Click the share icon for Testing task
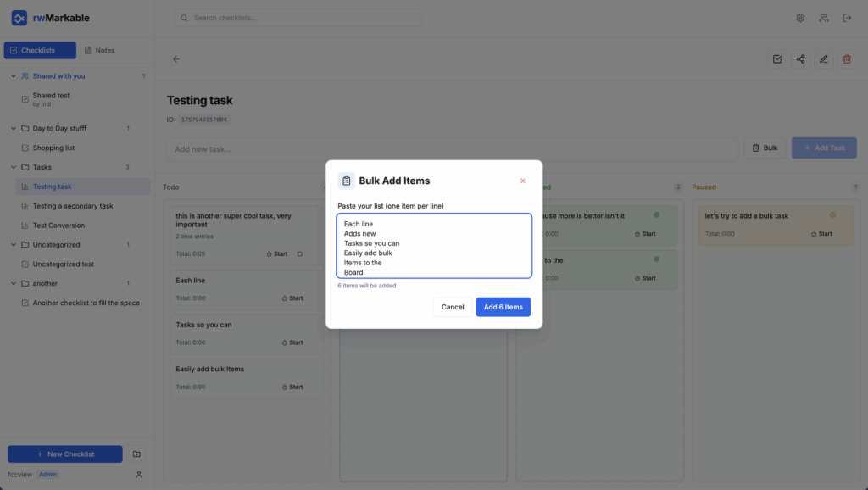 (800, 59)
